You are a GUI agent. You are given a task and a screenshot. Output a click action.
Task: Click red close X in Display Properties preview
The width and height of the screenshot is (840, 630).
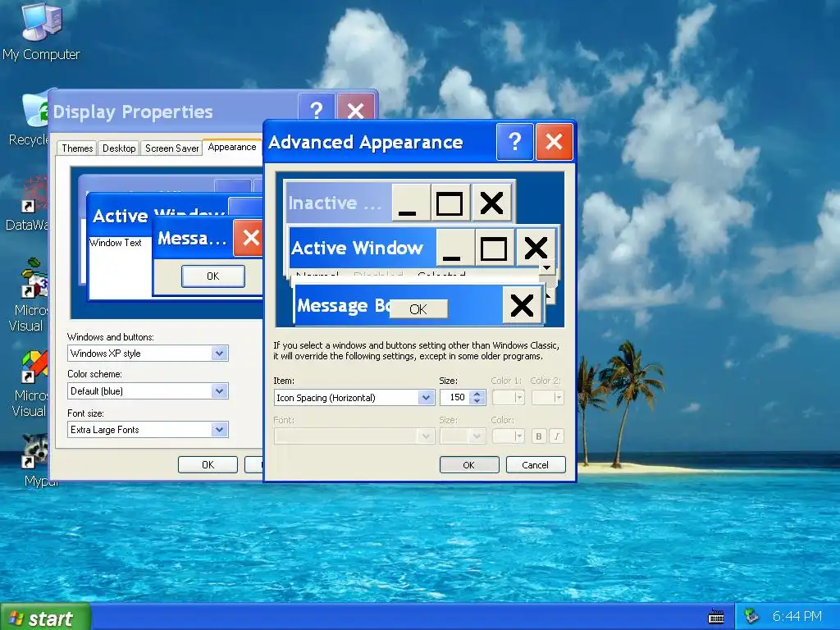249,237
